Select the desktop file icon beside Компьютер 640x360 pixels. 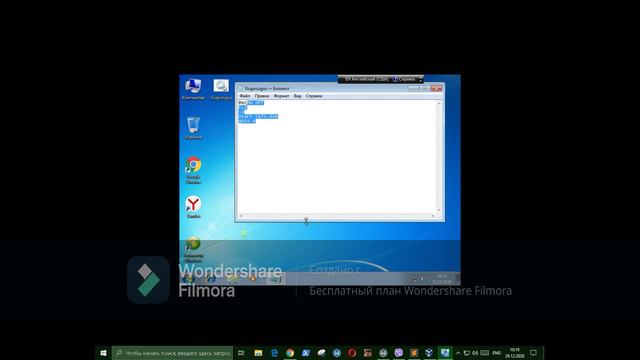click(221, 89)
